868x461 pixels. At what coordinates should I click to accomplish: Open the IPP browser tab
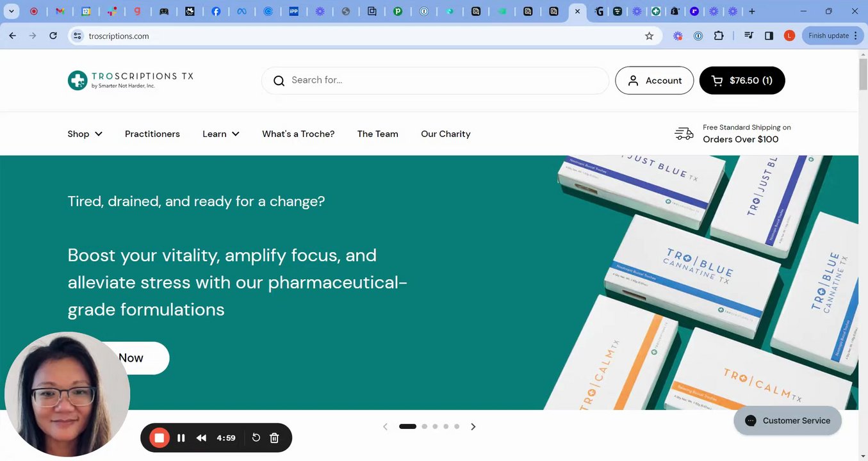(294, 12)
